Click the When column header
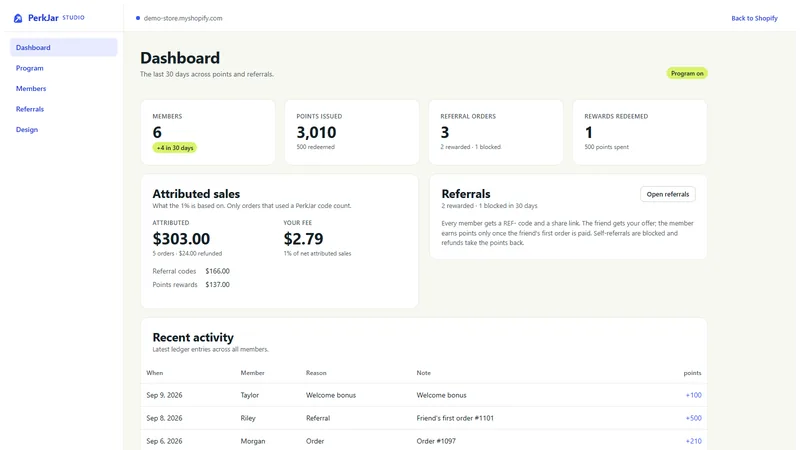Image resolution: width=800 pixels, height=450 pixels. pos(155,373)
